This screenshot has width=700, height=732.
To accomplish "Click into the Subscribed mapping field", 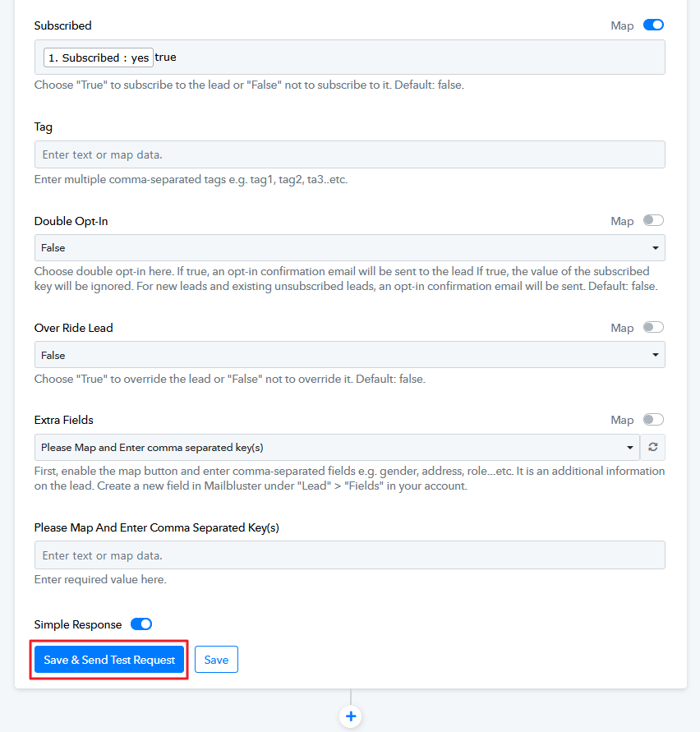I will 411,58.
